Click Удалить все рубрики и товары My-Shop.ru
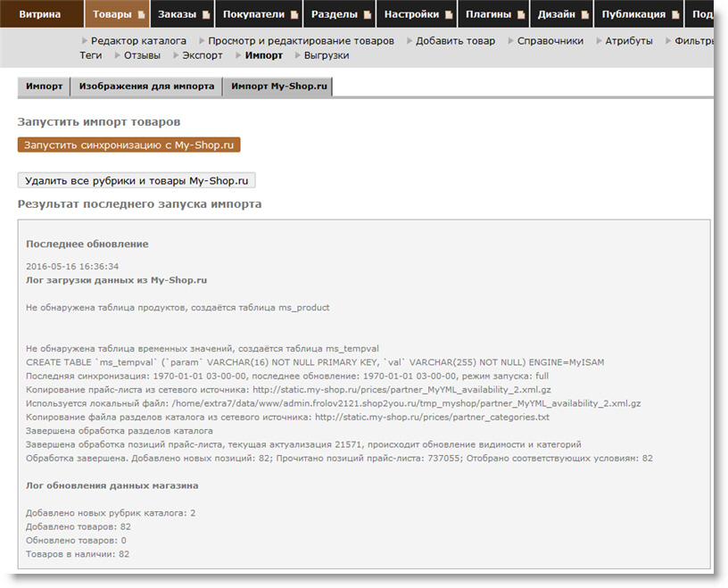Image resolution: width=728 pixels, height=588 pixels. (x=136, y=180)
